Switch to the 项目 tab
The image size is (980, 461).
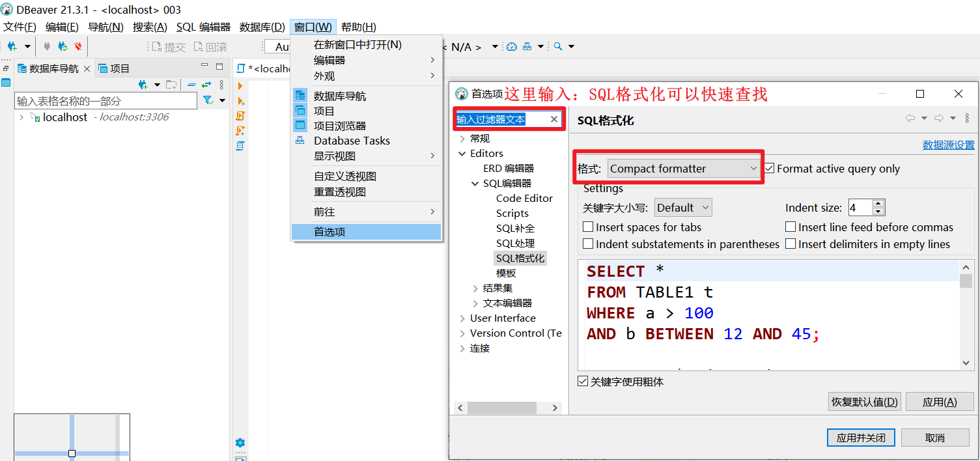[x=114, y=68]
